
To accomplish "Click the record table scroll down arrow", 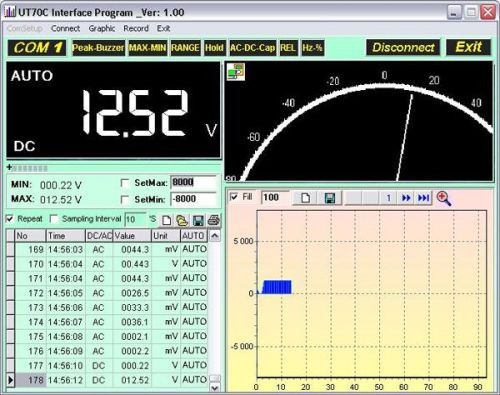I will pos(215,387).
